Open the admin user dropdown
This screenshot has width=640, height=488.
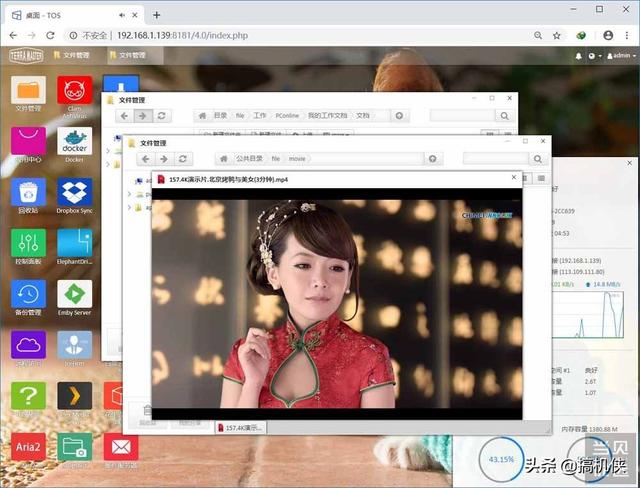[x=621, y=56]
